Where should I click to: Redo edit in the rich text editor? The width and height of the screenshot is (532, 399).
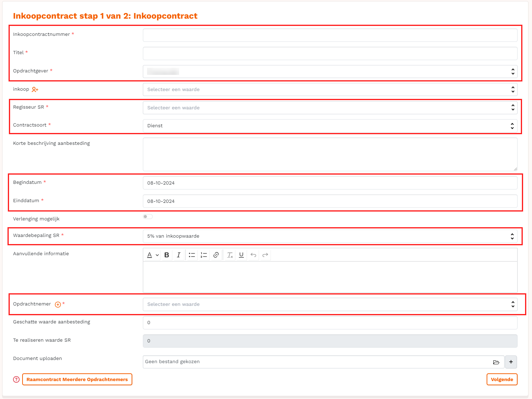pyautogui.click(x=265, y=255)
